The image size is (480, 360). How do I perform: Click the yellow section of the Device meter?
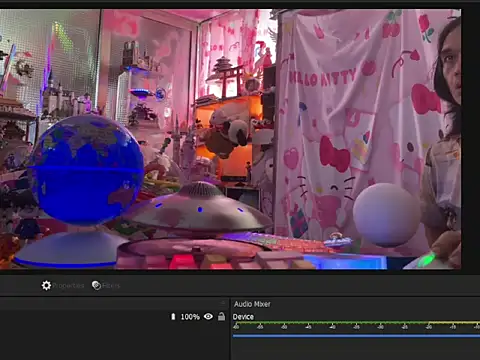[454, 323]
